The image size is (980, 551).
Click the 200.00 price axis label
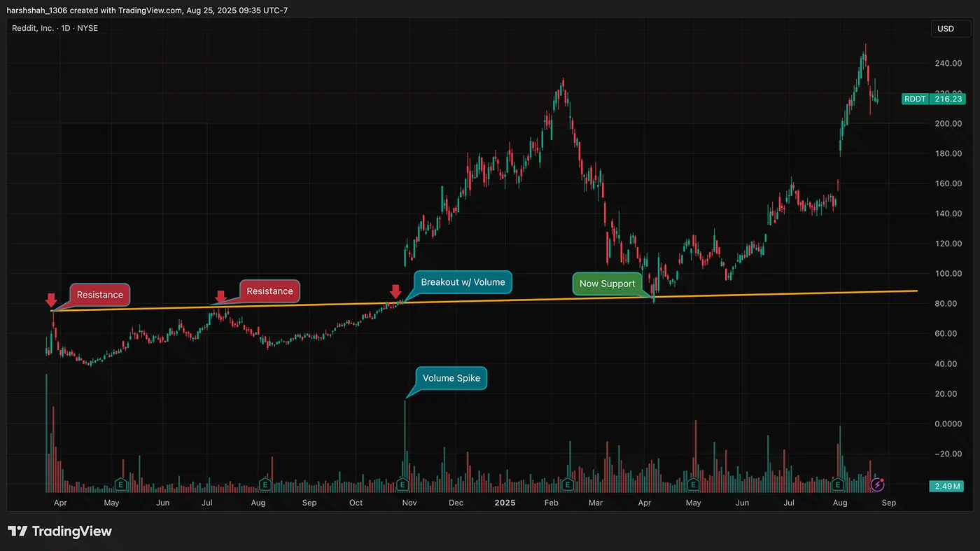[x=947, y=123]
